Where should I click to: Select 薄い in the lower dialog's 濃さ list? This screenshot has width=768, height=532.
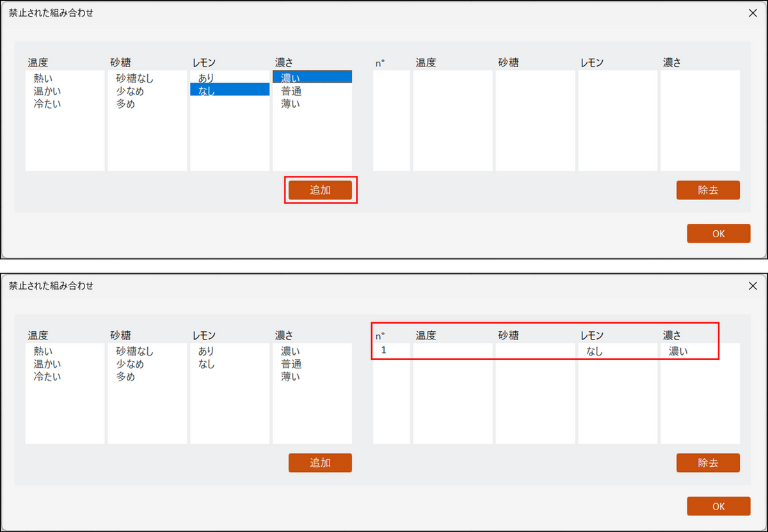290,377
